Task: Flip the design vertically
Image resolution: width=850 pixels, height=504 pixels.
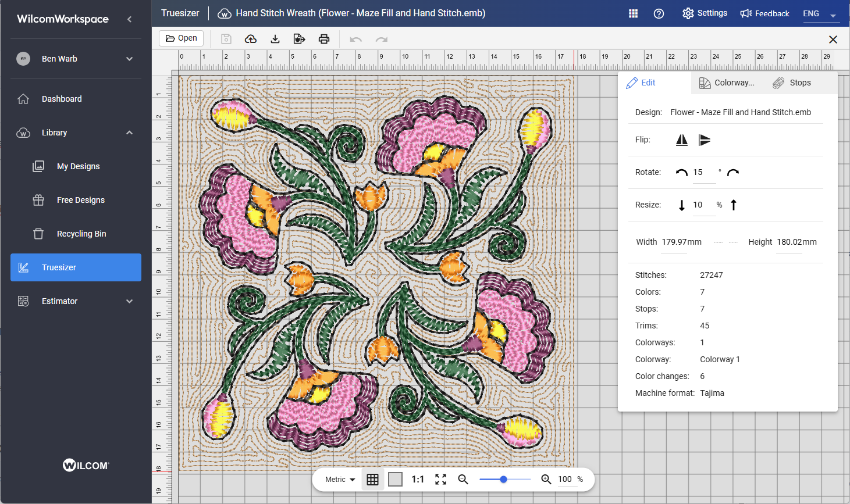Action: [704, 140]
